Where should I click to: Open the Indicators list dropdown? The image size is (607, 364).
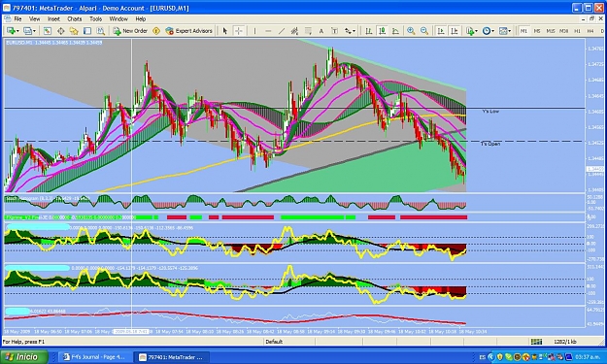[471, 31]
